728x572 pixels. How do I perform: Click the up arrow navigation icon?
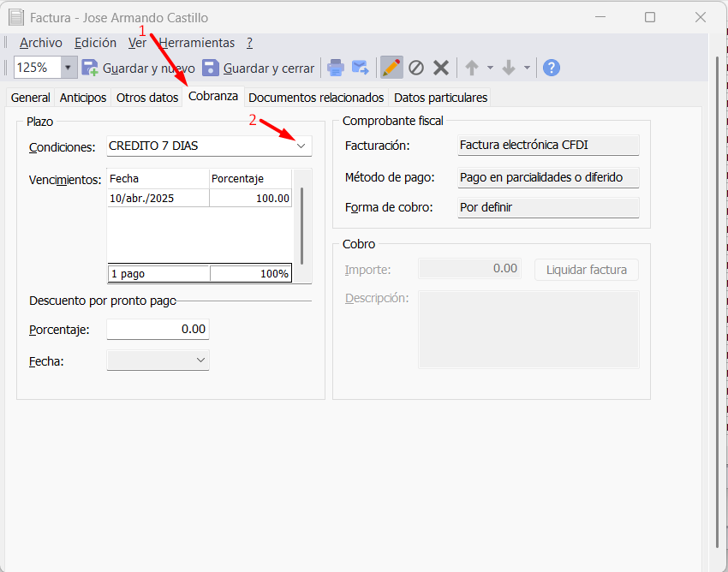tap(471, 68)
